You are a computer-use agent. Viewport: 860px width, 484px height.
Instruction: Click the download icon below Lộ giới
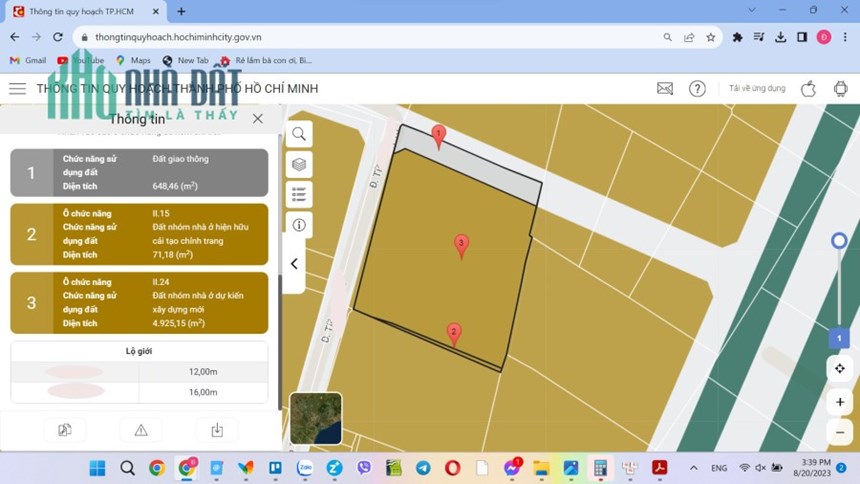point(217,430)
